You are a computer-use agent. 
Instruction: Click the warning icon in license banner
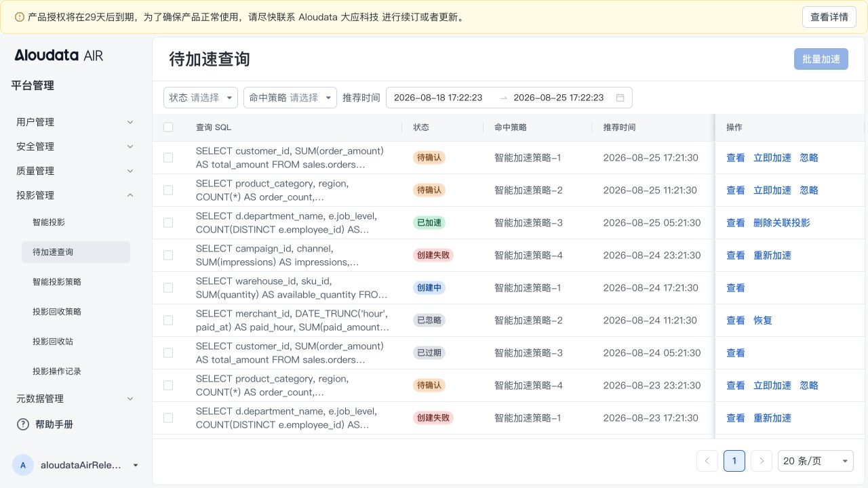click(x=19, y=17)
